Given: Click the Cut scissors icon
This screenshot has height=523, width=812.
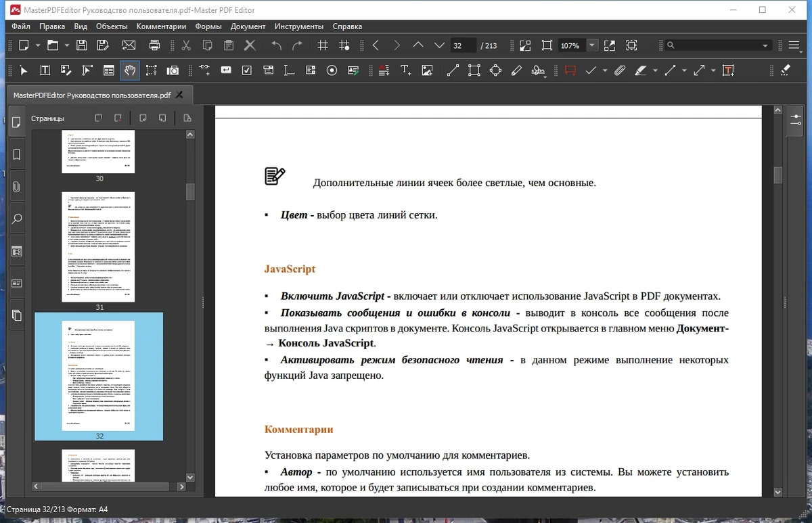Looking at the screenshot, I should (187, 45).
